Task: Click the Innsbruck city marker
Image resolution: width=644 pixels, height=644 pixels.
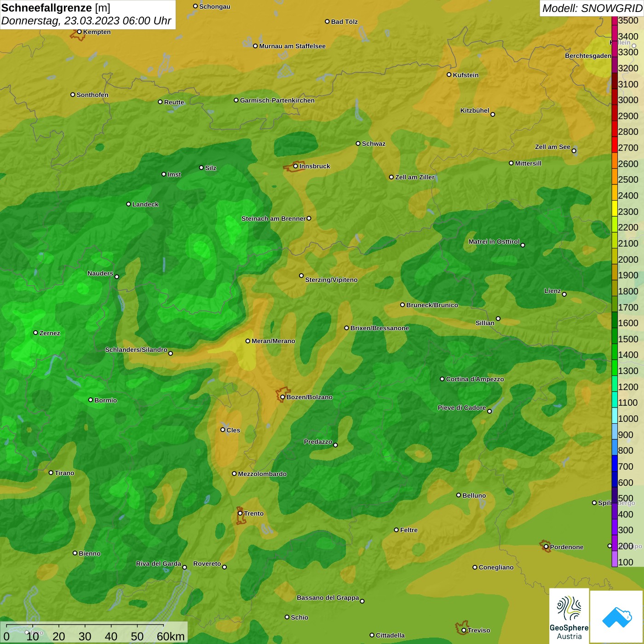Action: pyautogui.click(x=296, y=166)
